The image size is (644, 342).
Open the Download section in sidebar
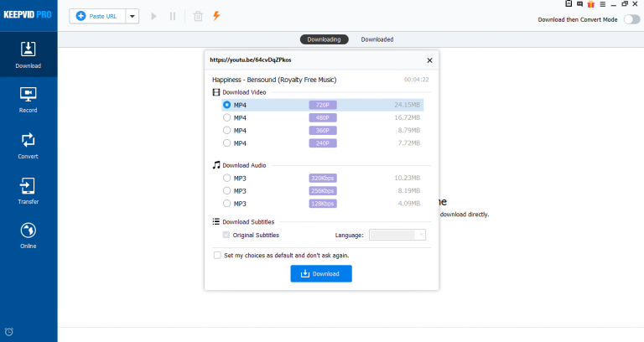[x=28, y=54]
